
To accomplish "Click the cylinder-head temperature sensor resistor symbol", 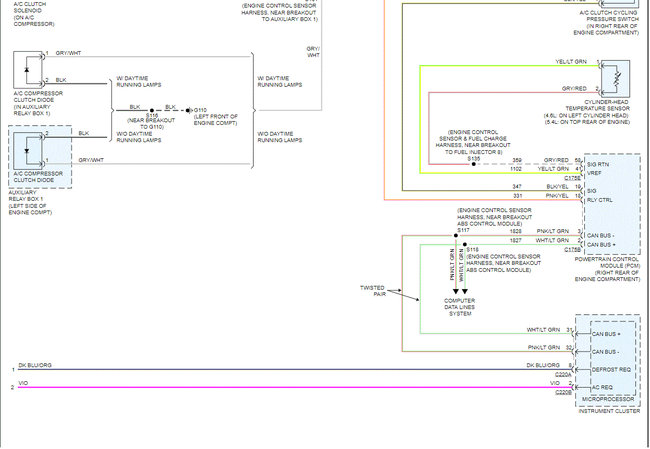I will pyautogui.click(x=616, y=79).
